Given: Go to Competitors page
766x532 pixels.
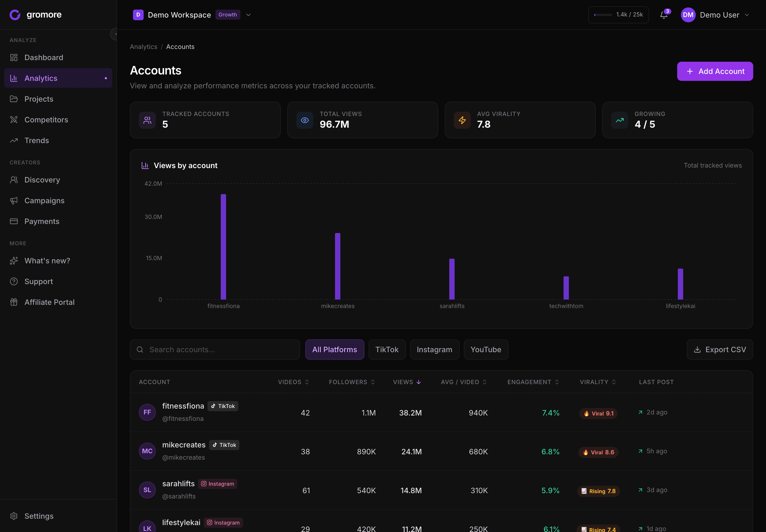Looking at the screenshot, I should click(x=58, y=120).
